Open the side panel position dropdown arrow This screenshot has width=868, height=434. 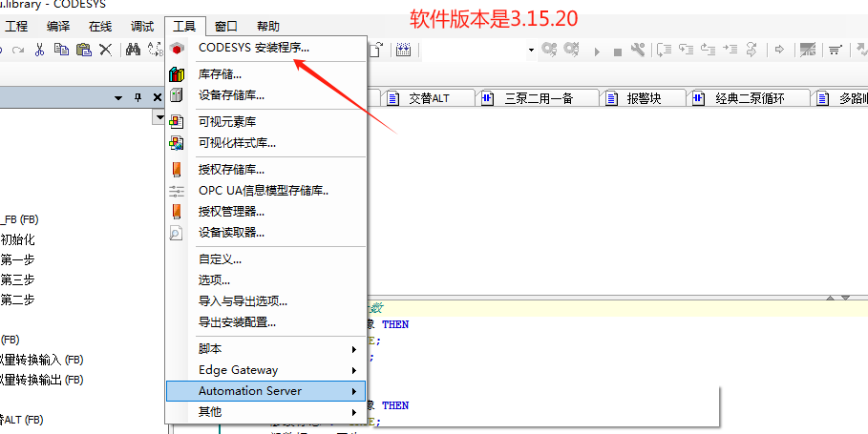coord(118,98)
